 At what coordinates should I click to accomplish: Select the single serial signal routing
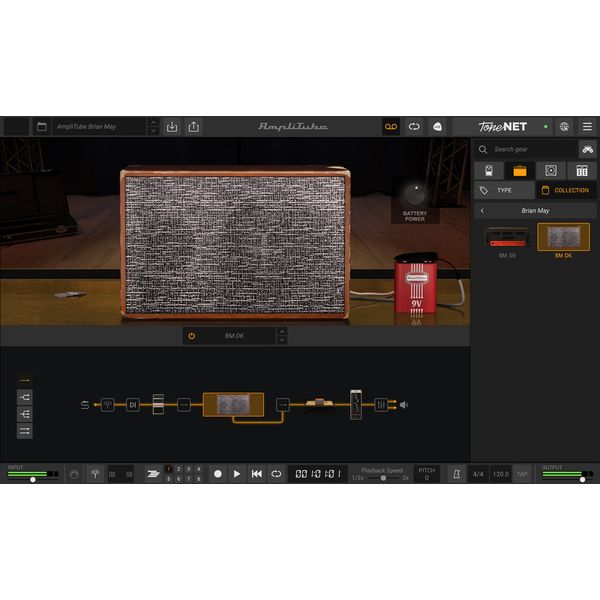(24, 381)
